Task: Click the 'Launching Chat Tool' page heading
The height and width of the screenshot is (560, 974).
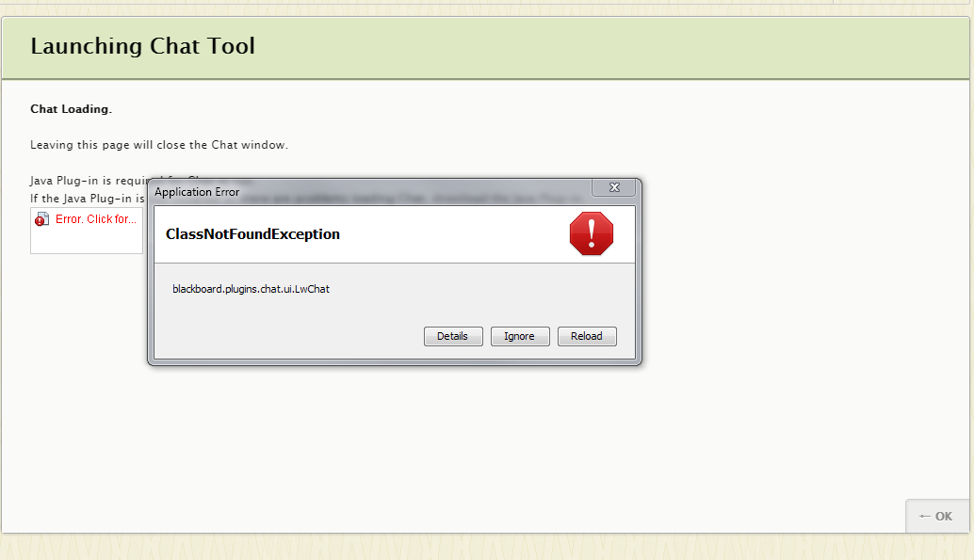Action: click(142, 46)
